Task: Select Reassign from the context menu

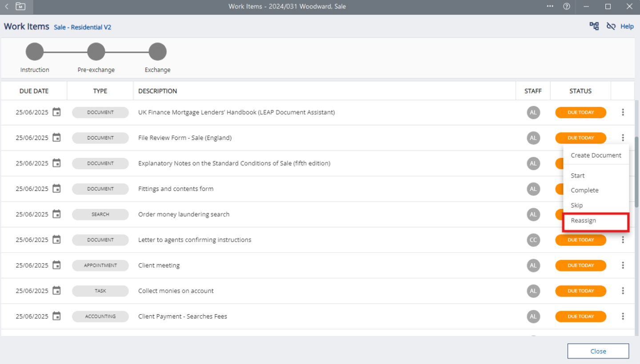Action: coord(583,221)
